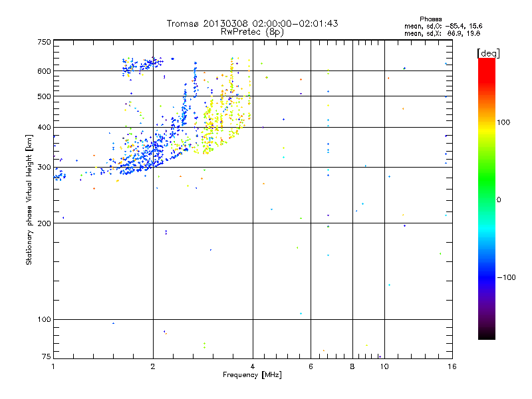The width and height of the screenshot is (532, 399).
Task: Click the green zero region of color bar
Action: coord(487,199)
